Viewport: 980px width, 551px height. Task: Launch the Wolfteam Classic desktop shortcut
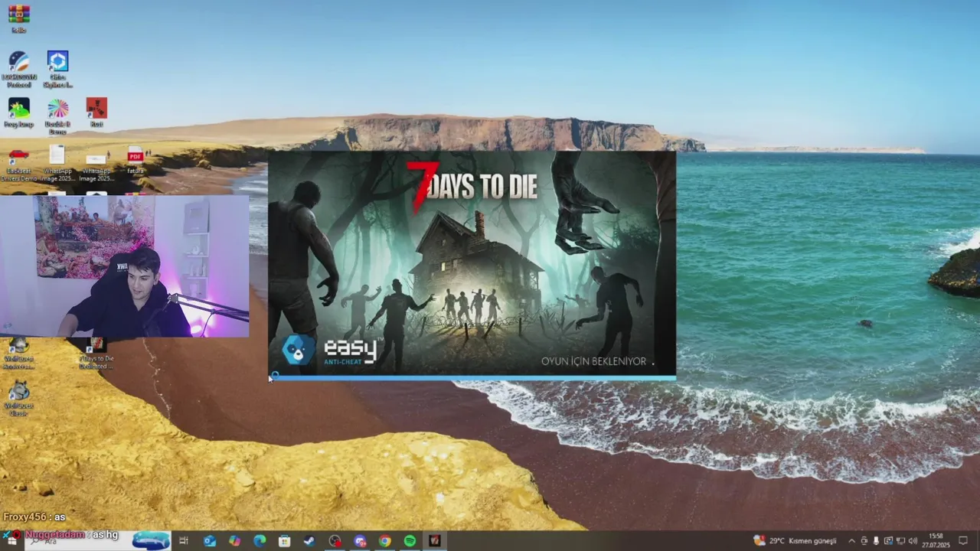(x=18, y=398)
